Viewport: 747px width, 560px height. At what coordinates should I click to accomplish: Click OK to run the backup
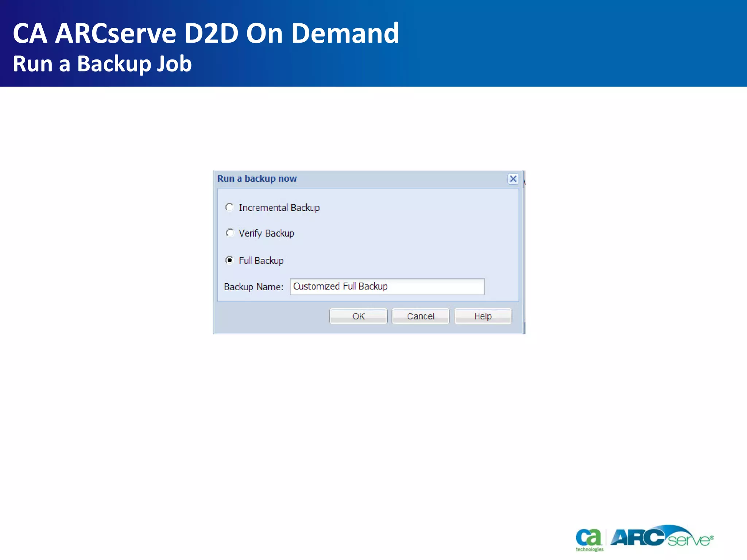click(x=358, y=316)
